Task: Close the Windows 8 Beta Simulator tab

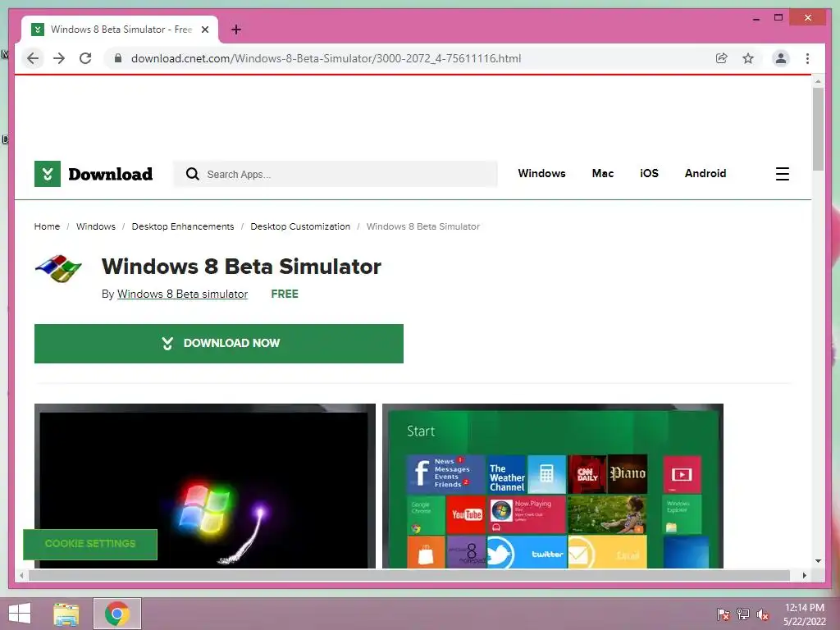Action: coord(204,30)
